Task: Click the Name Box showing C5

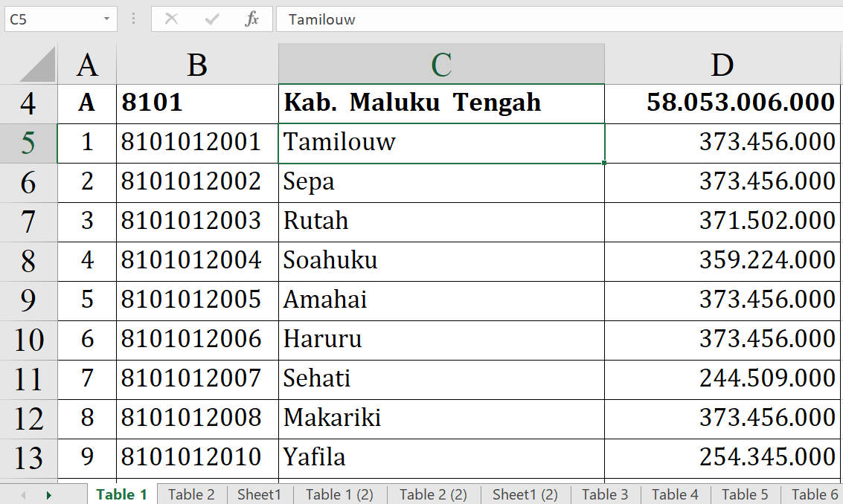Action: coord(51,19)
